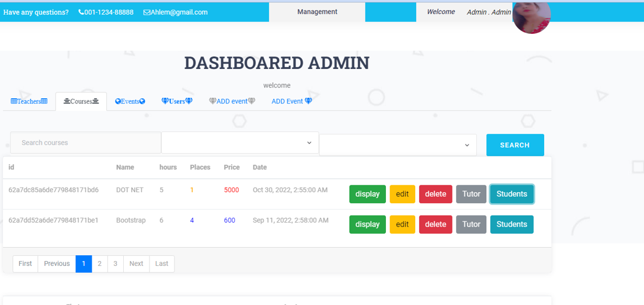The image size is (644, 305).
Task: Expand the second filter dropdown beside Search
Action: click(398, 145)
